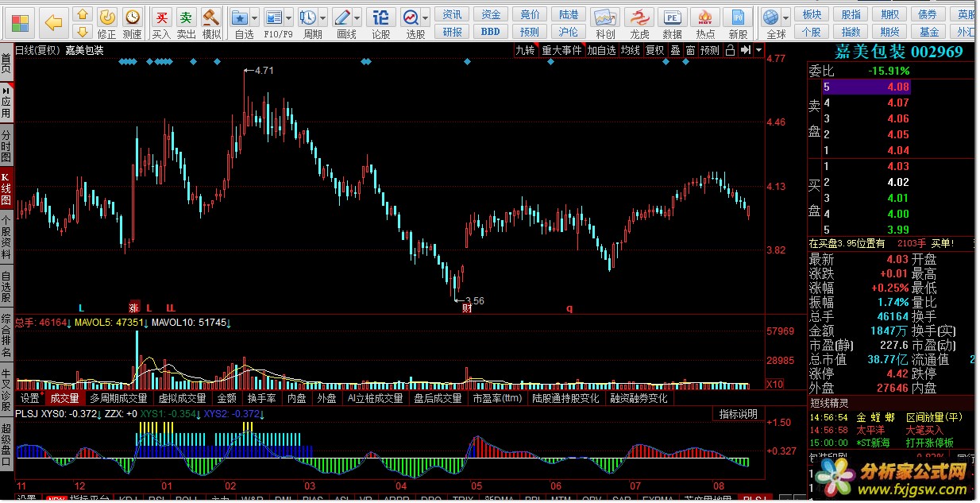This screenshot has width=980, height=503.
Task: Open the 综合排名 side tab
Action: (x=6, y=336)
